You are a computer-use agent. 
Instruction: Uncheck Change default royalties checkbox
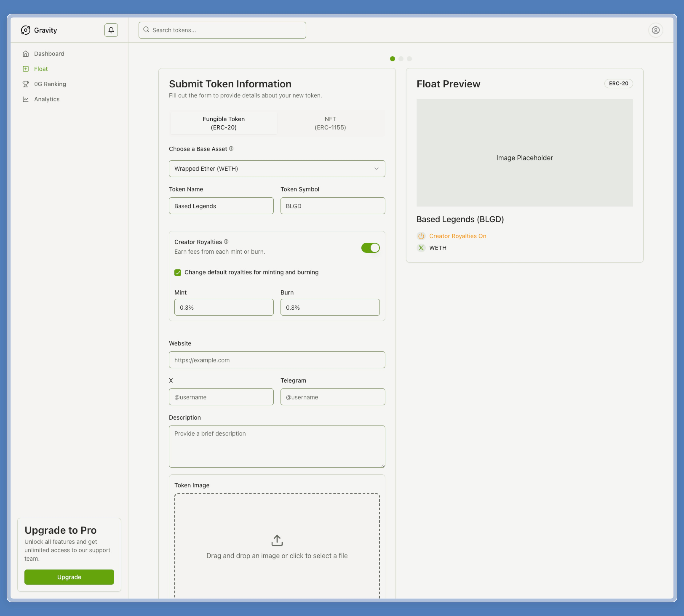pyautogui.click(x=178, y=272)
